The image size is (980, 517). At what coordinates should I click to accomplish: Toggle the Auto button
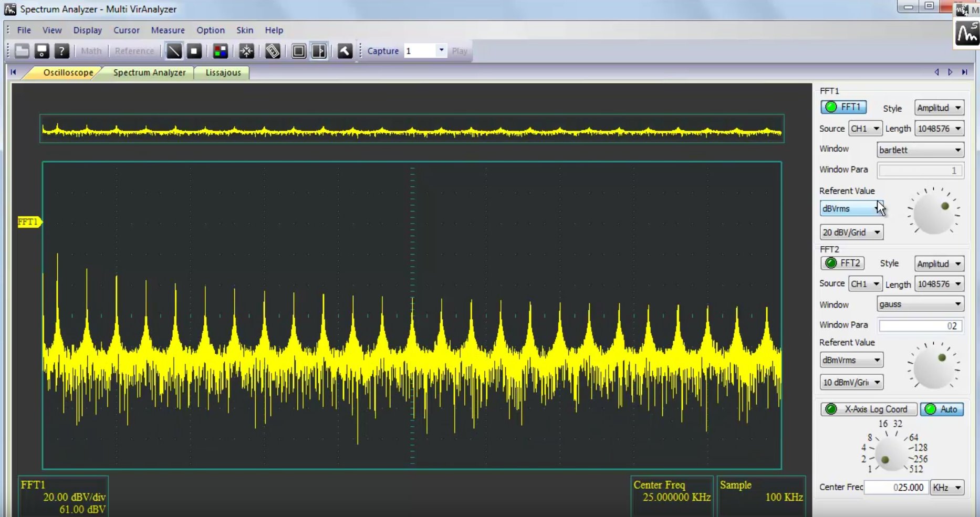[x=942, y=409]
